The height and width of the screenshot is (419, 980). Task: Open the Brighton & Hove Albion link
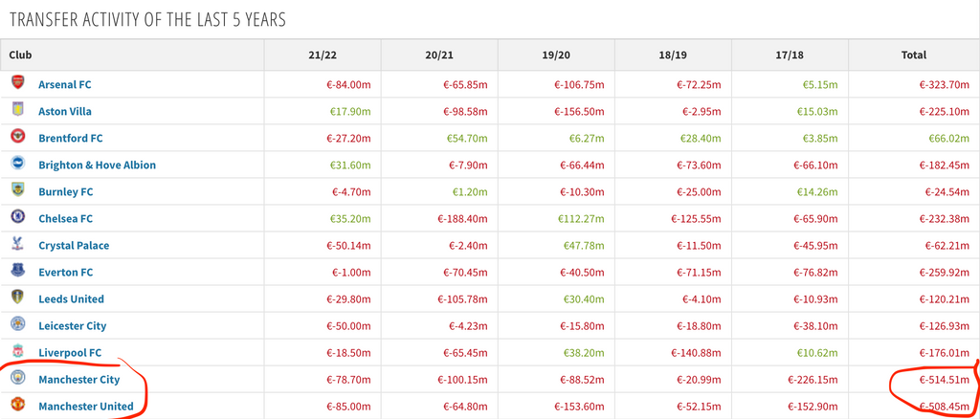97,165
